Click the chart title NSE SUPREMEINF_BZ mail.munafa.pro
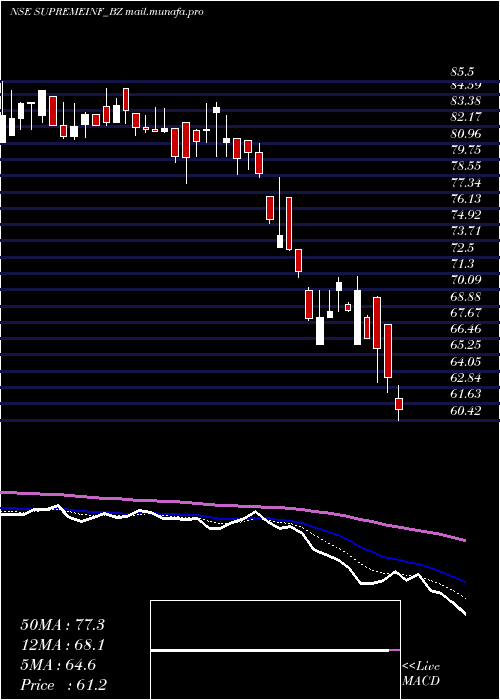The height and width of the screenshot is (700, 500). (x=106, y=12)
